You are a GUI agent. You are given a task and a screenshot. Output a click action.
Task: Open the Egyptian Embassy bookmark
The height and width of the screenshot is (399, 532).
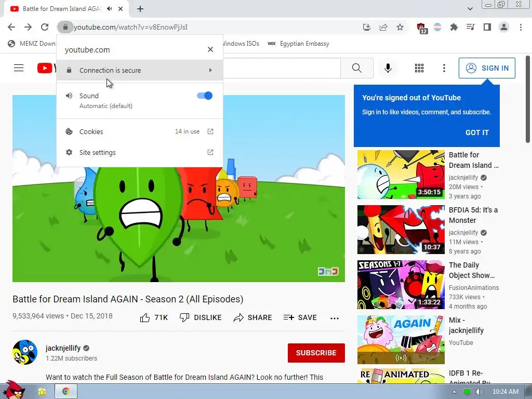299,44
